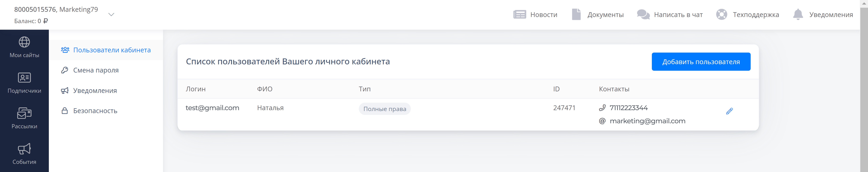868x172 pixels.
Task: Click the test@gmail.com login entry
Action: click(x=212, y=108)
